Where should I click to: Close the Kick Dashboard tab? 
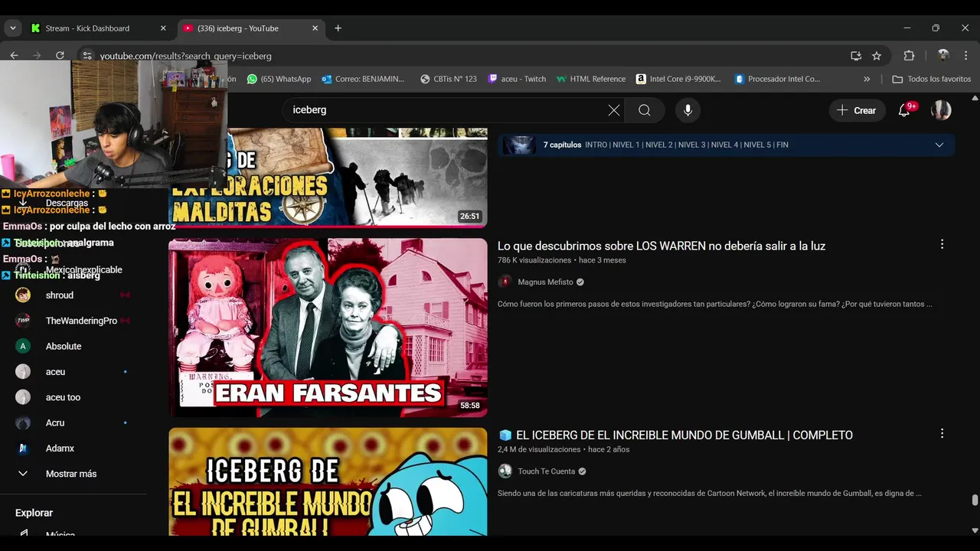[163, 28]
